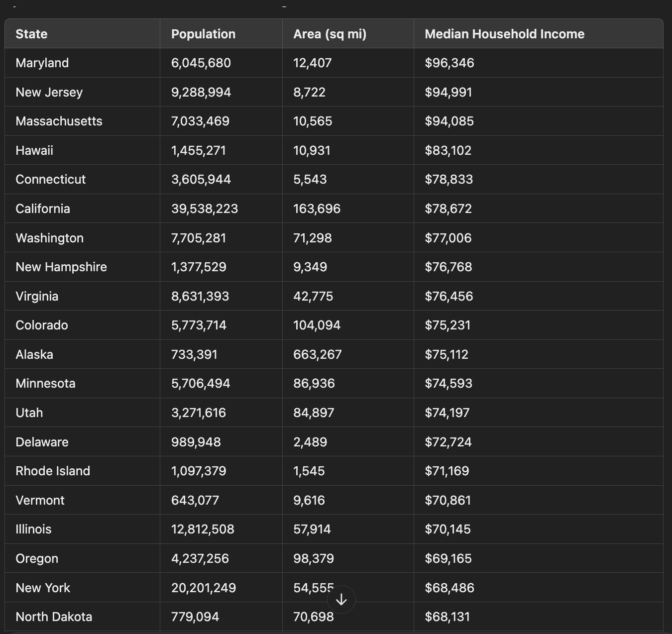This screenshot has height=634, width=672.
Task: Click Vermont's population 643,077
Action: (195, 500)
